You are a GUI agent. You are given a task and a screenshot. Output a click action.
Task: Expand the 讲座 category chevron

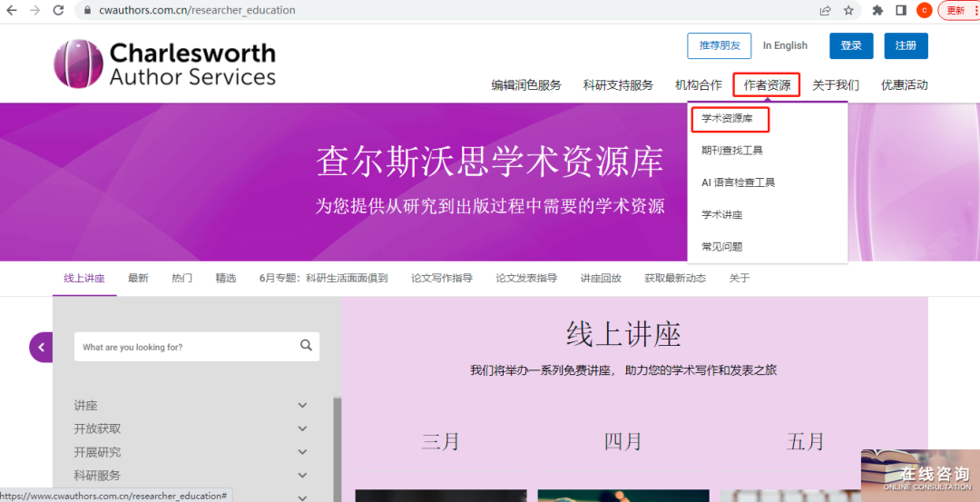[x=302, y=406]
